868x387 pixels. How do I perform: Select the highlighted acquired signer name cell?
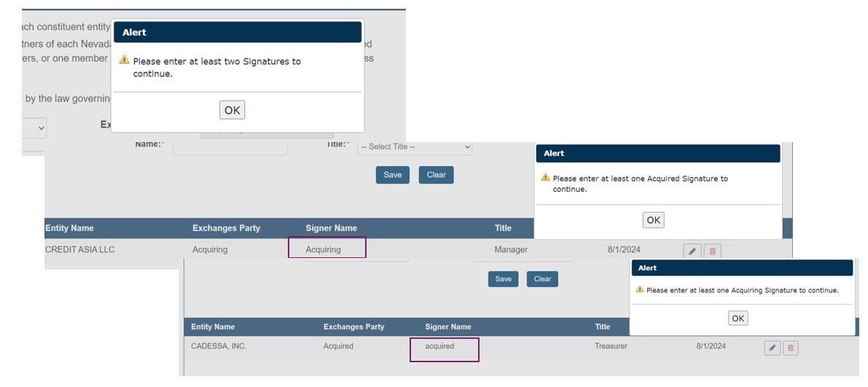point(445,348)
